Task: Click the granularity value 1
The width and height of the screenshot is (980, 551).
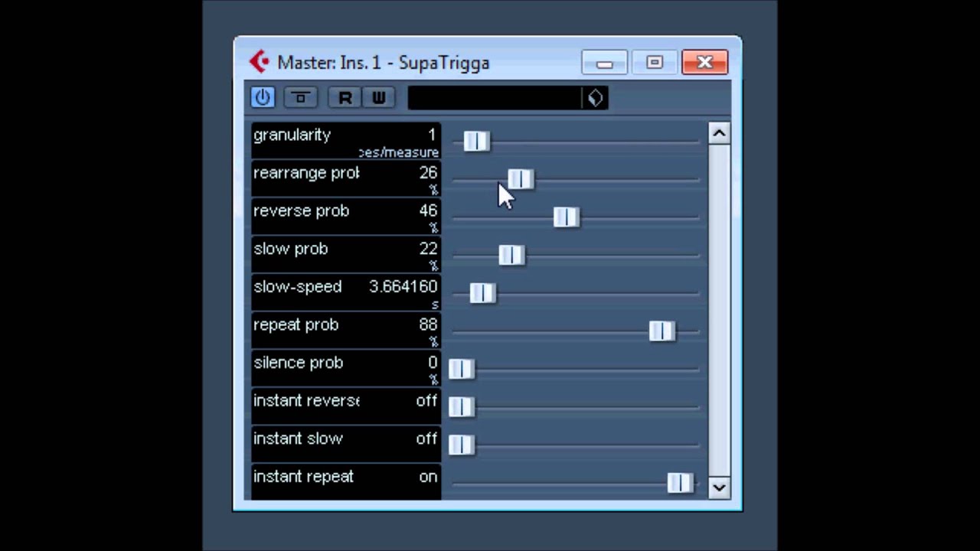Action: (432, 135)
